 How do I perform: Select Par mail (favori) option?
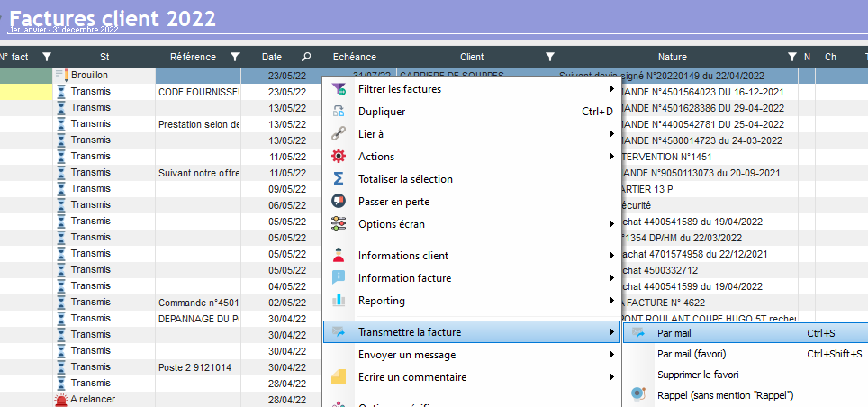[691, 354]
